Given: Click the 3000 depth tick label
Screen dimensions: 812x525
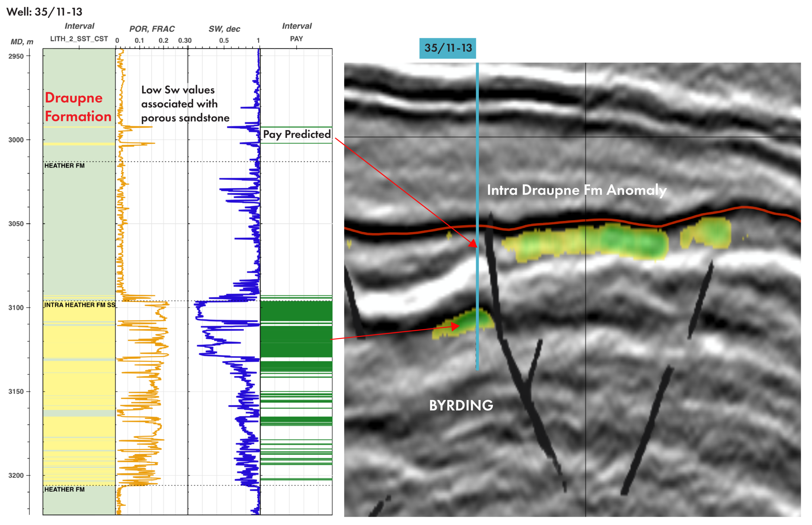Looking at the screenshot, I should click(16, 140).
